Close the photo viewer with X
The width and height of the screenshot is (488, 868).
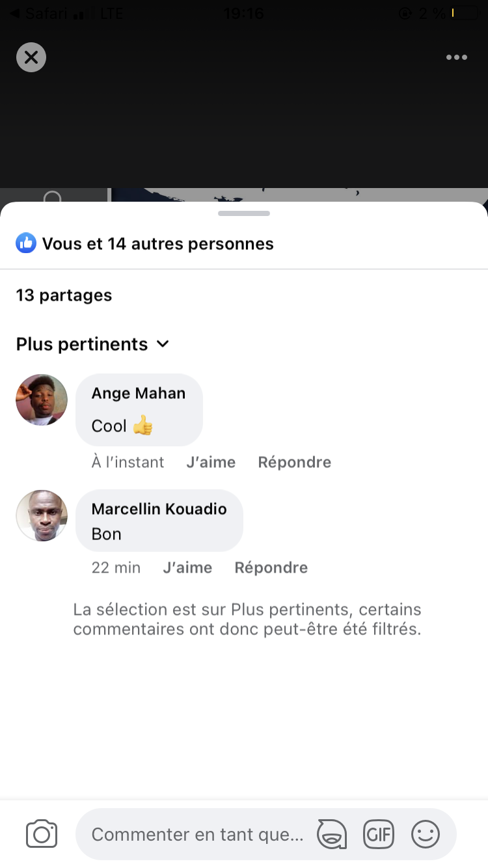tap(31, 57)
